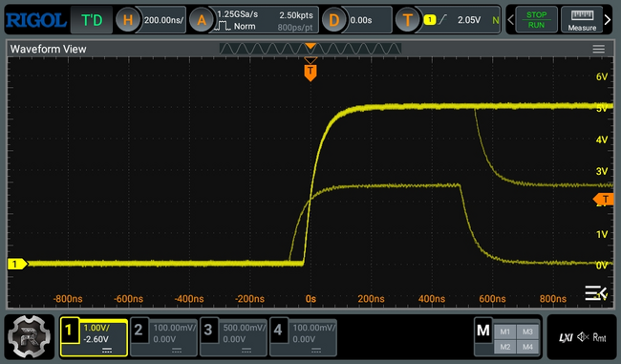Toggle channel 4 on or off
Screen dimensions: 621x364
pyautogui.click(x=278, y=330)
